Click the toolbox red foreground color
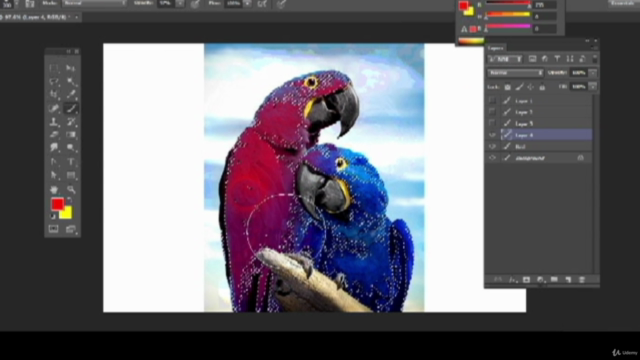 coord(57,204)
